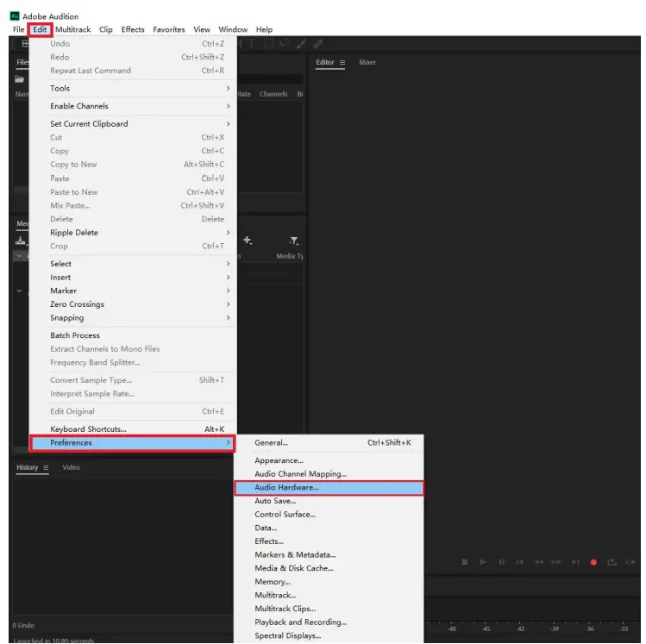646x644 pixels.
Task: Expand the Tools submenu
Action: [x=133, y=89]
